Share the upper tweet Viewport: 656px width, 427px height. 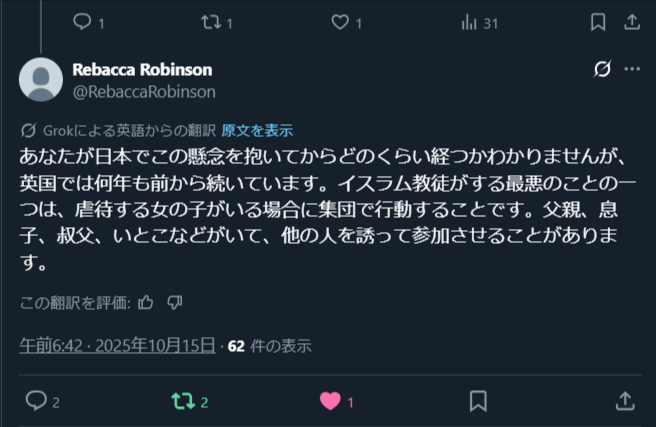pos(632,22)
